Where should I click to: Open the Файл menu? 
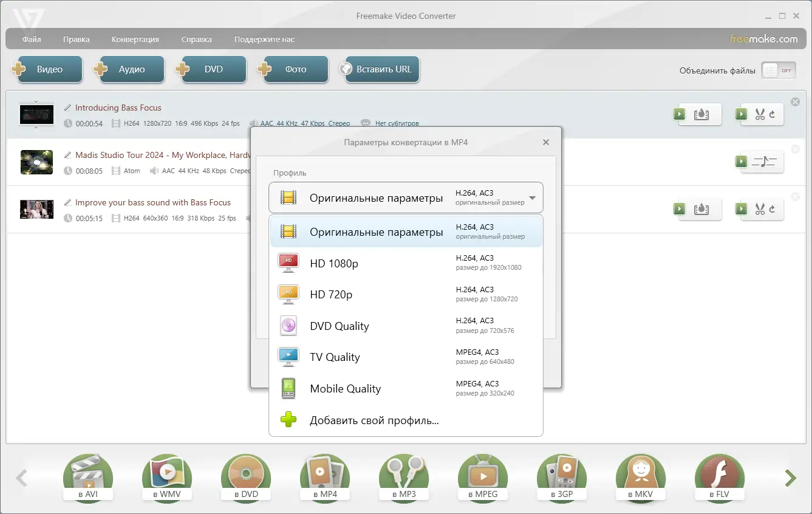[x=32, y=39]
